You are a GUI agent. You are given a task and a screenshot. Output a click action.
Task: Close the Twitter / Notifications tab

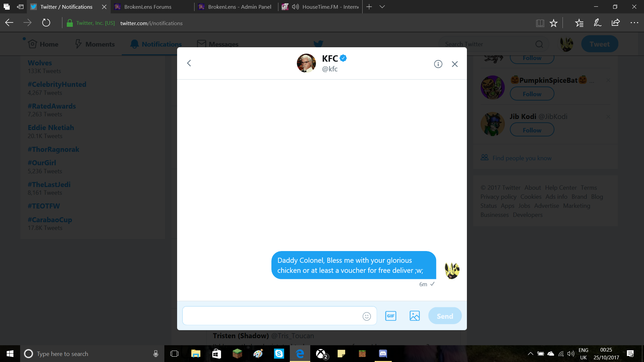[x=104, y=7]
